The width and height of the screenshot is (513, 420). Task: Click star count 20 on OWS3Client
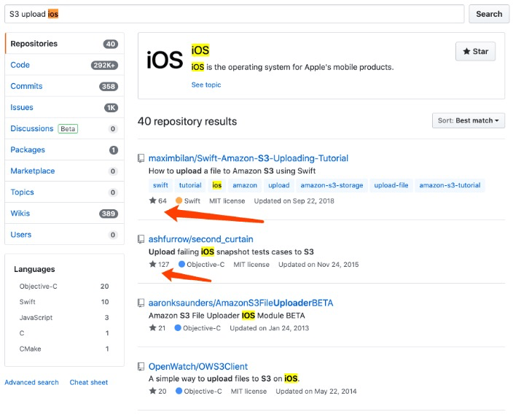(x=161, y=392)
